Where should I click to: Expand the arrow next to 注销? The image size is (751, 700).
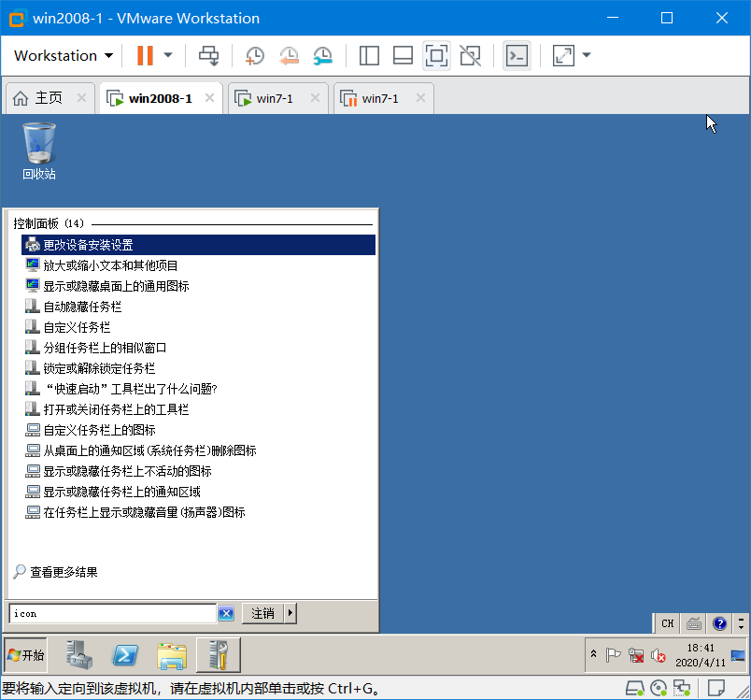coord(290,613)
